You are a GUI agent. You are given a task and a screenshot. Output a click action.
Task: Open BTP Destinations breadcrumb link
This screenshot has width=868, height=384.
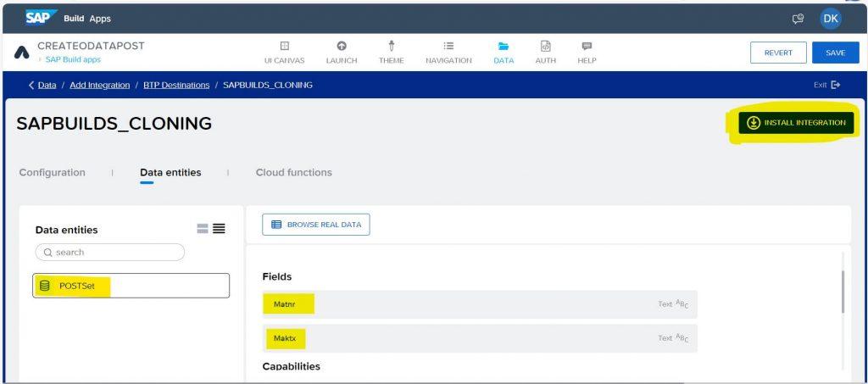pyautogui.click(x=176, y=86)
